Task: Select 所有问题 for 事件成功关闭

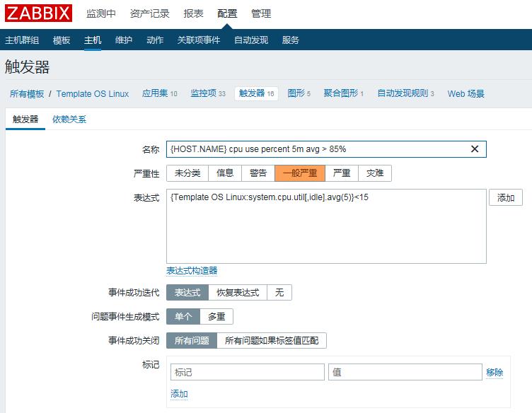Action: (x=192, y=340)
